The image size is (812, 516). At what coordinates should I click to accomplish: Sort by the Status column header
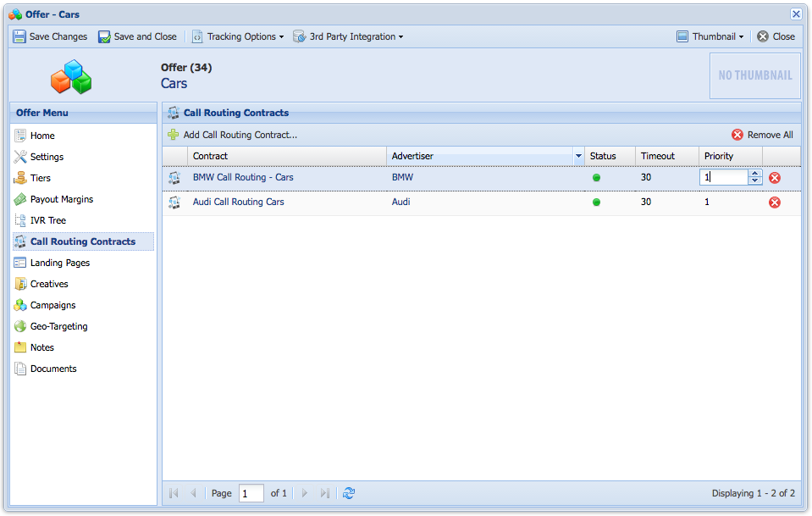point(610,156)
